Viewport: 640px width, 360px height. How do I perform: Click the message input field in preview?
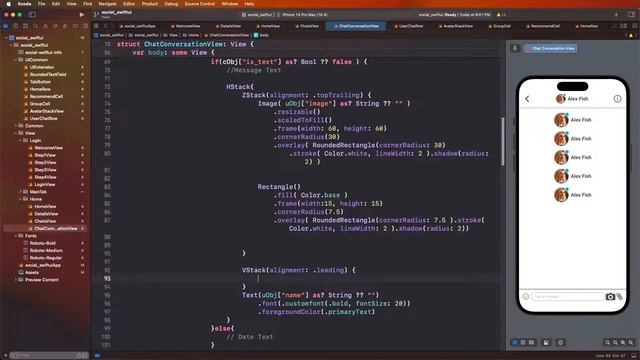point(567,297)
